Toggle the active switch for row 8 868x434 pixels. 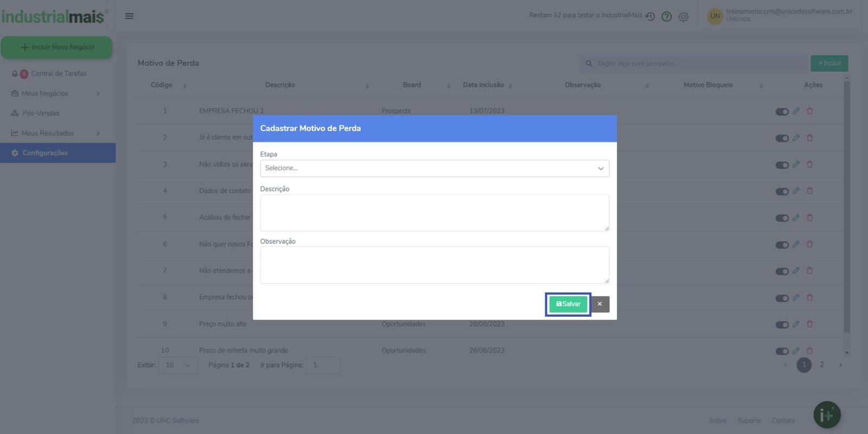click(782, 298)
